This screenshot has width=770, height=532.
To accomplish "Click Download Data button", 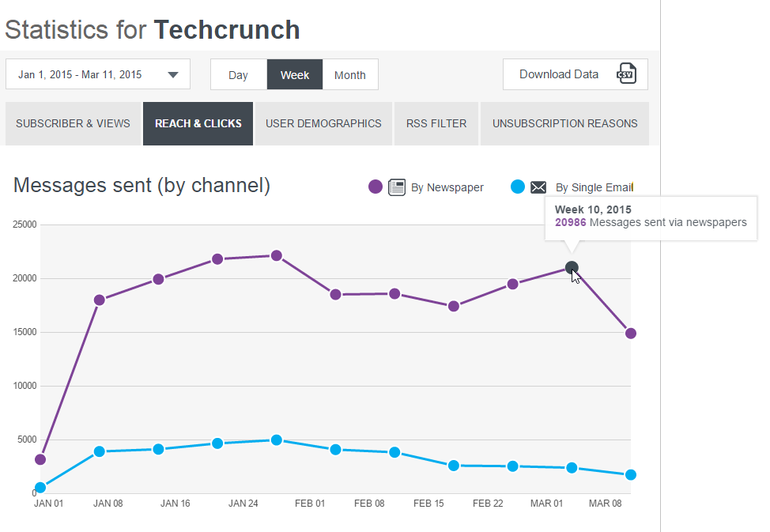I will (575, 74).
